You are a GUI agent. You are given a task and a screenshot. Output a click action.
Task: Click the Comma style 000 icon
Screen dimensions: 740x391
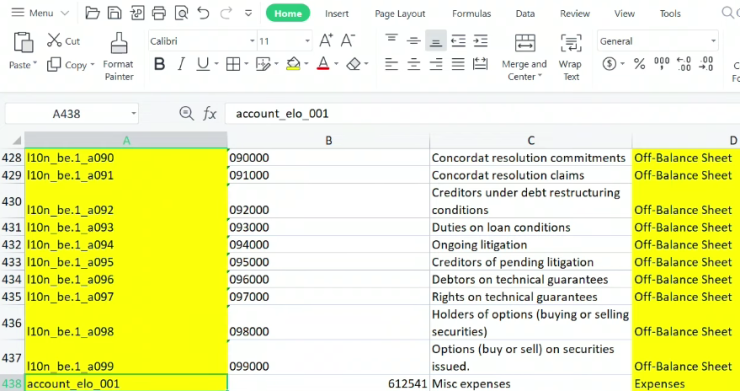click(x=662, y=64)
